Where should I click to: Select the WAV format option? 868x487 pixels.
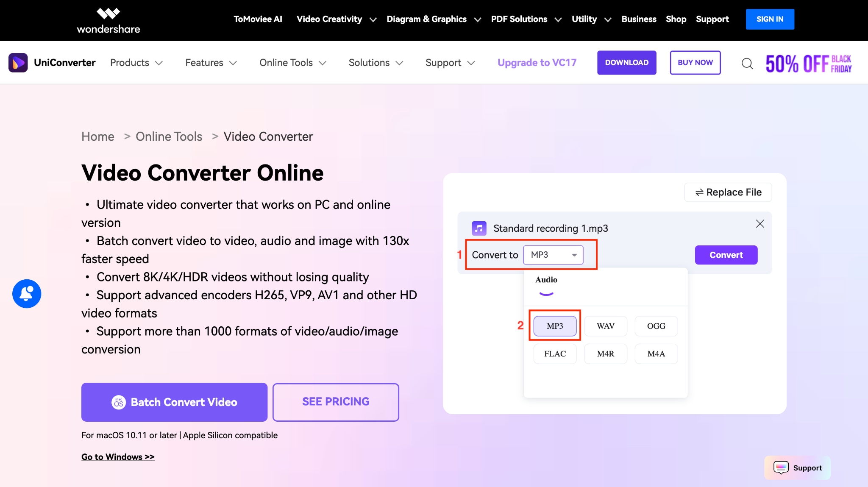click(605, 326)
